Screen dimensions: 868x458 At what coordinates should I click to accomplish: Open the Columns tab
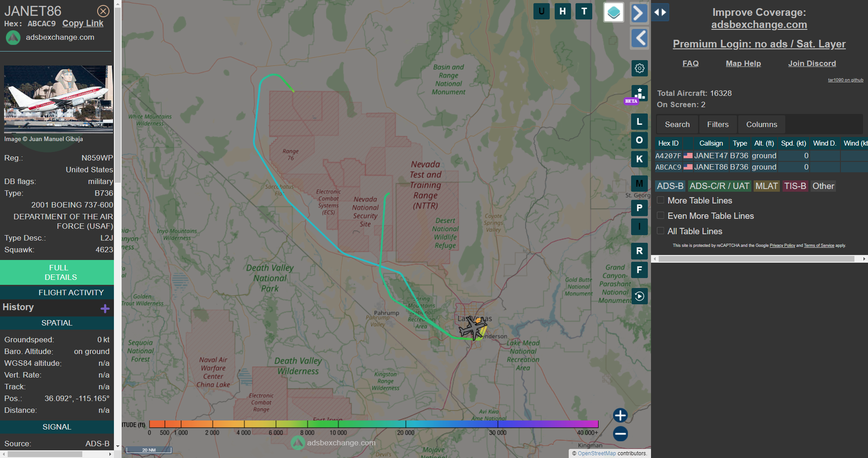coord(762,124)
